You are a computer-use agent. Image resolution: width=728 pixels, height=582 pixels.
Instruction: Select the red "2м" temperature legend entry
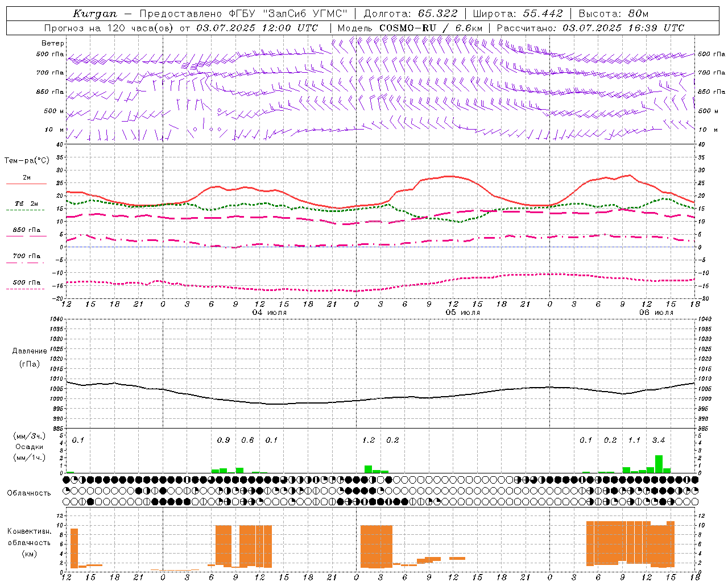27,178
